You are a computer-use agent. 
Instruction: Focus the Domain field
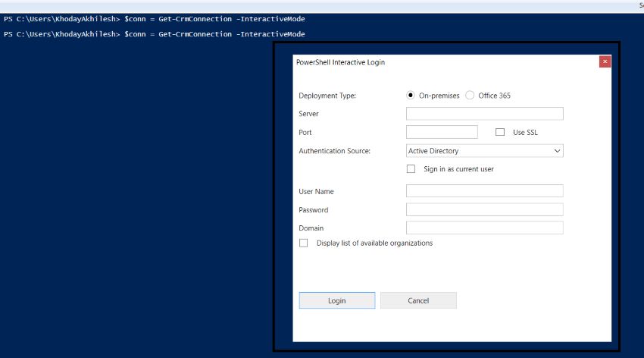click(x=485, y=228)
